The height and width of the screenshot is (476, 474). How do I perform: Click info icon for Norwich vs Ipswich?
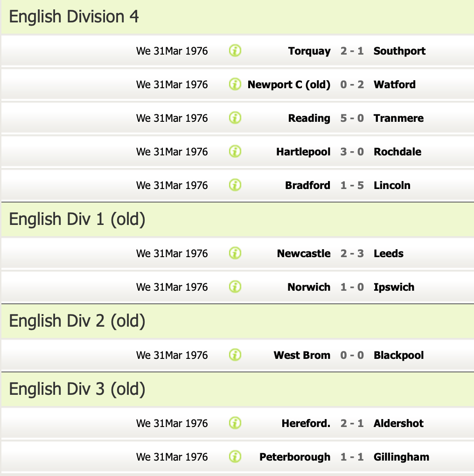click(235, 287)
